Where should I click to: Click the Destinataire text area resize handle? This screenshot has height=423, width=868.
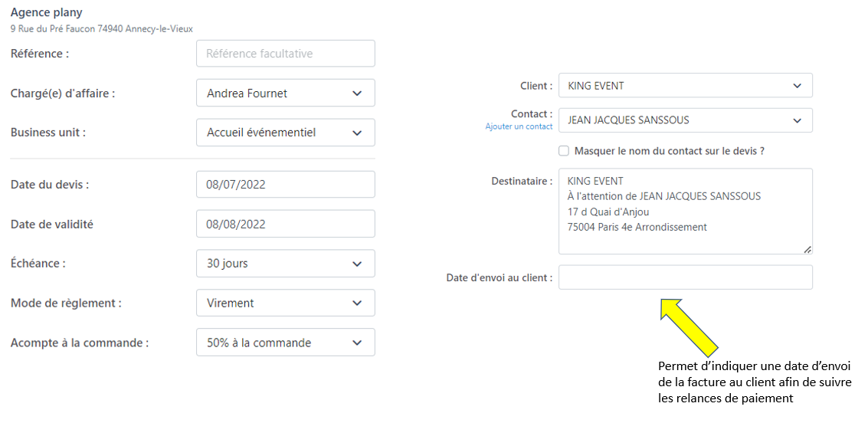coord(807,249)
